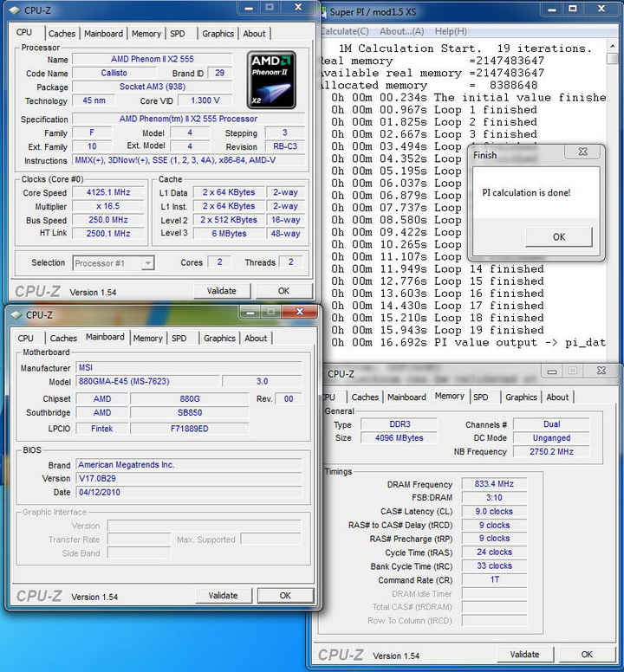The height and width of the screenshot is (672, 624).
Task: Click the Core Speed value 4125.1 MHz
Action: 108,192
